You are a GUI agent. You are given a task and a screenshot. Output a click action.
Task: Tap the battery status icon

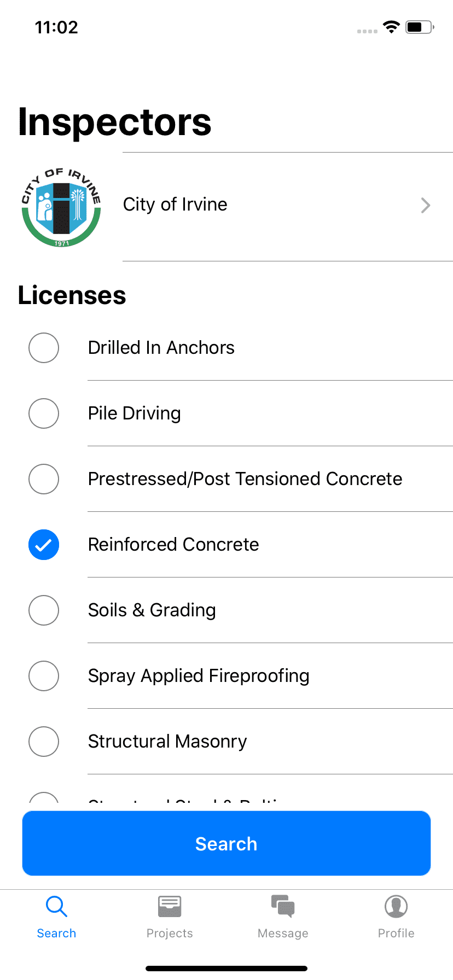pyautogui.click(x=420, y=27)
